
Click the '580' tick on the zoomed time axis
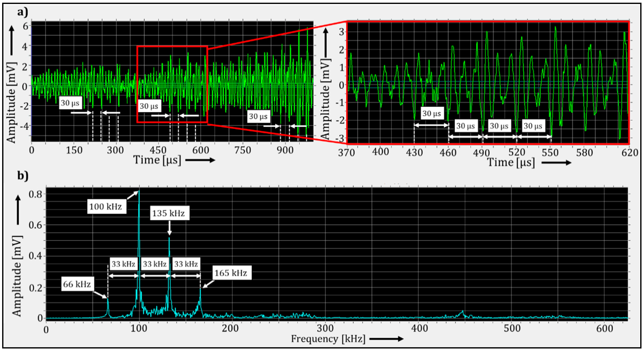point(584,153)
